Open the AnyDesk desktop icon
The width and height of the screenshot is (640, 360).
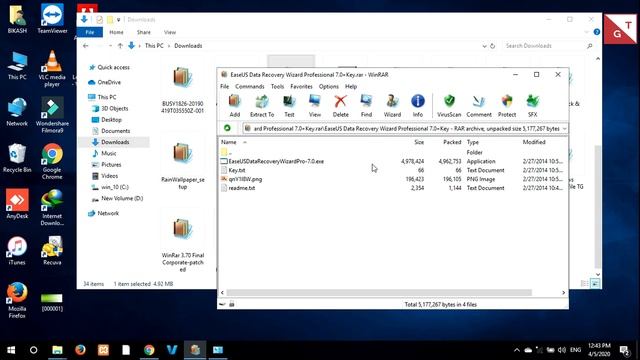17,204
